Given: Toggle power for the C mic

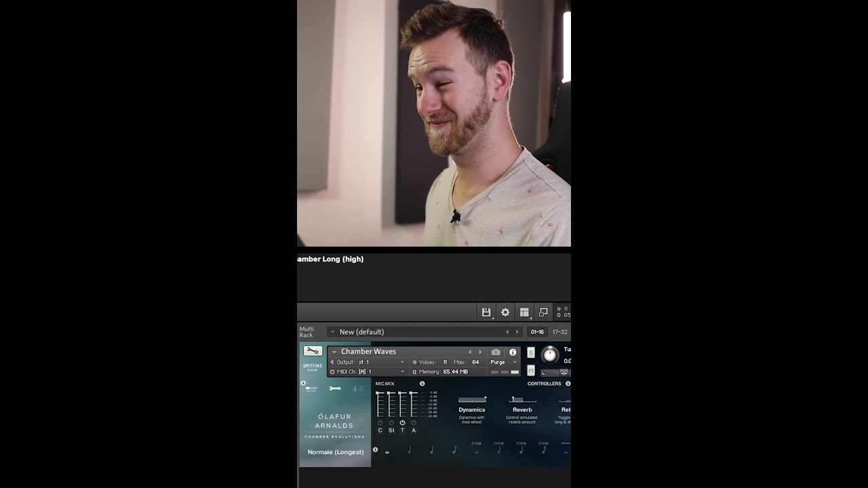Looking at the screenshot, I should pyautogui.click(x=380, y=422).
